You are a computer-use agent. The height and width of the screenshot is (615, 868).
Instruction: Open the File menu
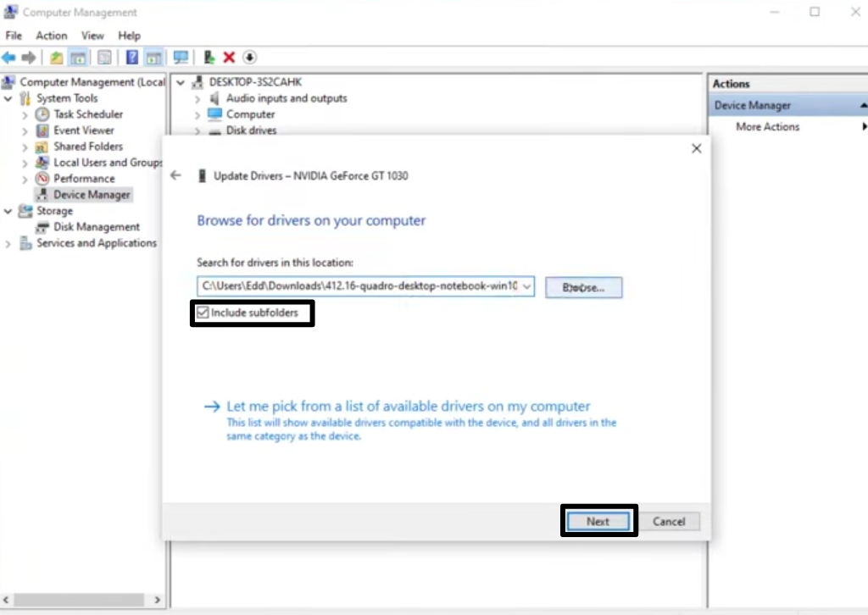(14, 36)
